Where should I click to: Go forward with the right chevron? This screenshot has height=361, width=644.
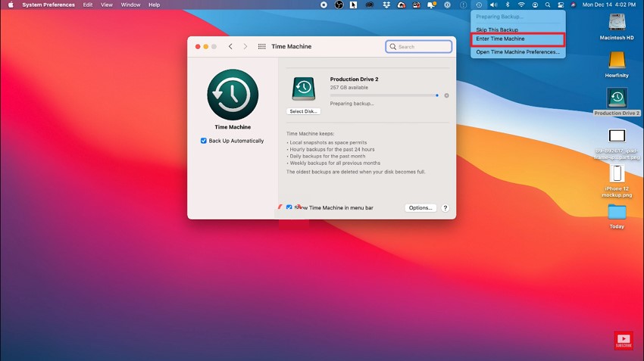[245, 47]
